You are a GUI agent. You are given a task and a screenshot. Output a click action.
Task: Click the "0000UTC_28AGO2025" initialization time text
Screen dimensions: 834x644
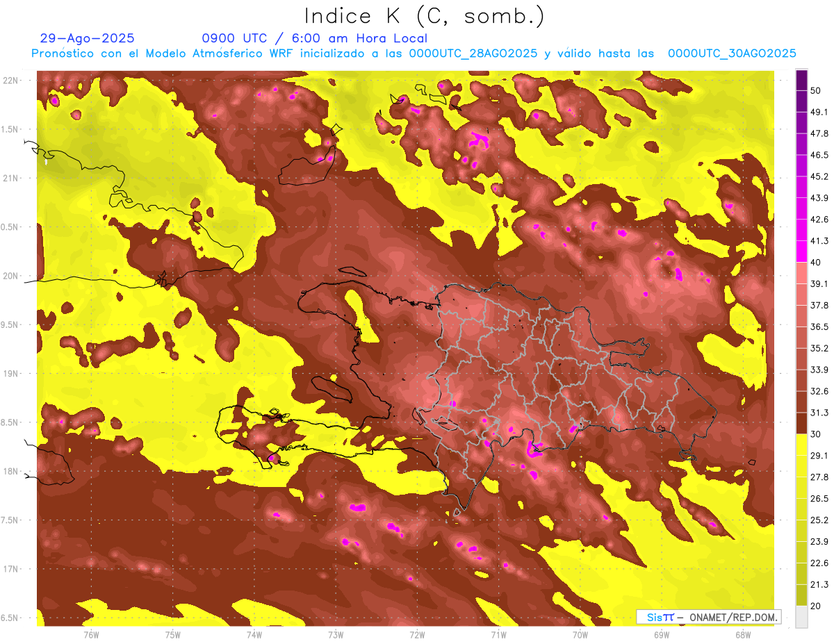473,53
